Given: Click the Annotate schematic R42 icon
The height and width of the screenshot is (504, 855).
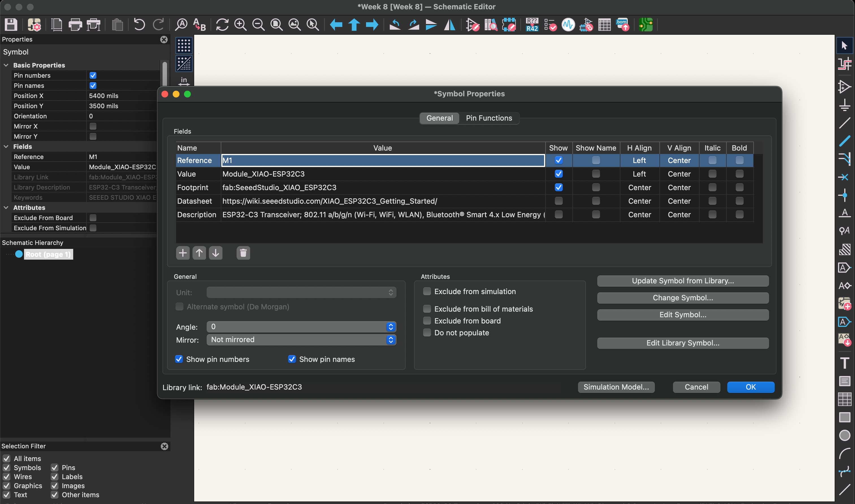Looking at the screenshot, I should [x=532, y=25].
